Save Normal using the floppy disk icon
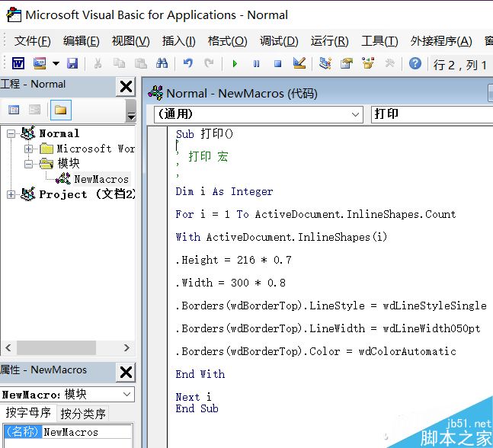The height and width of the screenshot is (448, 493). (x=72, y=63)
